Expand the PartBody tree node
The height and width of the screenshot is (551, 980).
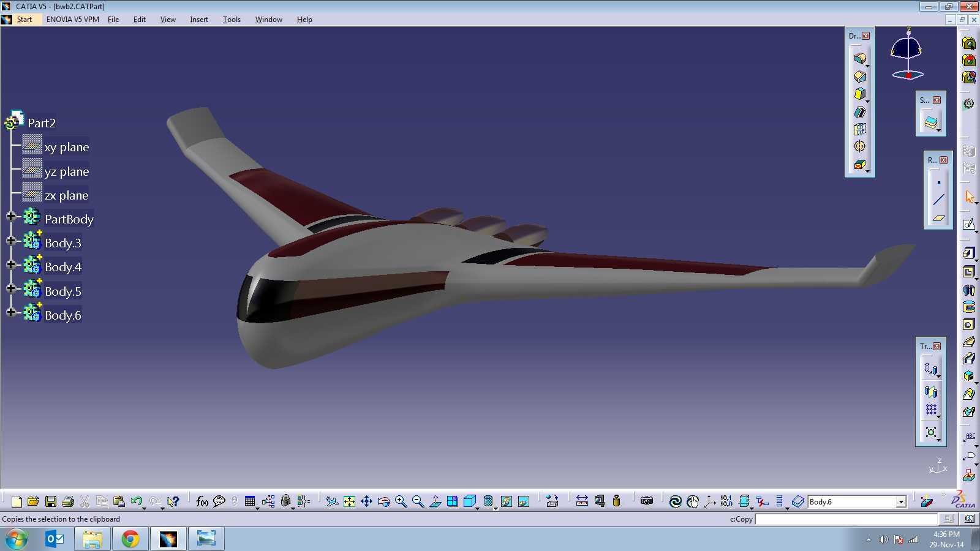point(10,216)
